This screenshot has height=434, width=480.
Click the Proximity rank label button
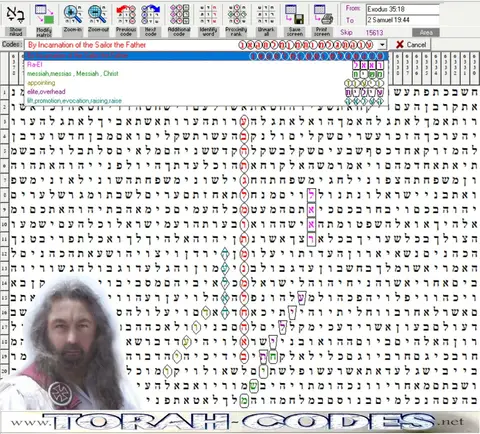pyautogui.click(x=236, y=32)
